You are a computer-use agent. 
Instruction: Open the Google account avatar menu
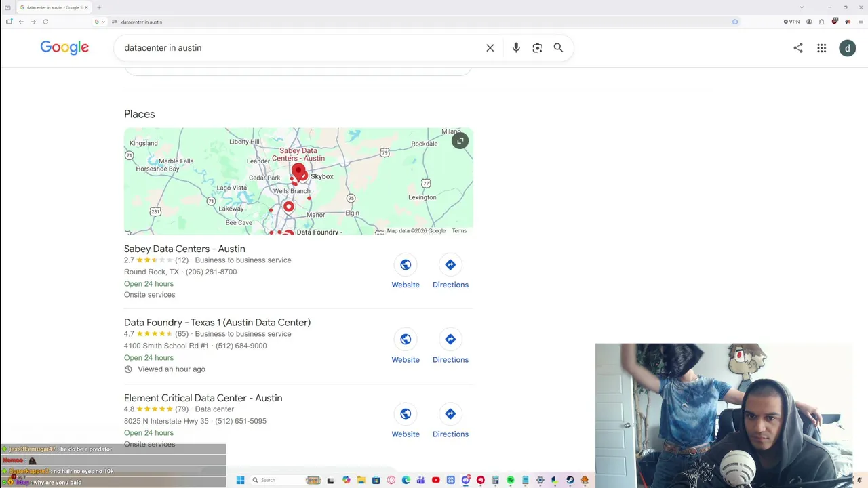tap(847, 48)
